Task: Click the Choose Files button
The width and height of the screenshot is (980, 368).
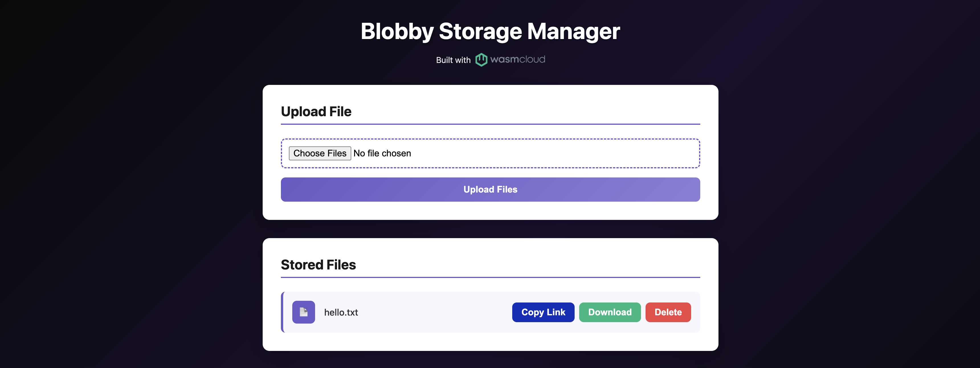Action: pos(320,153)
